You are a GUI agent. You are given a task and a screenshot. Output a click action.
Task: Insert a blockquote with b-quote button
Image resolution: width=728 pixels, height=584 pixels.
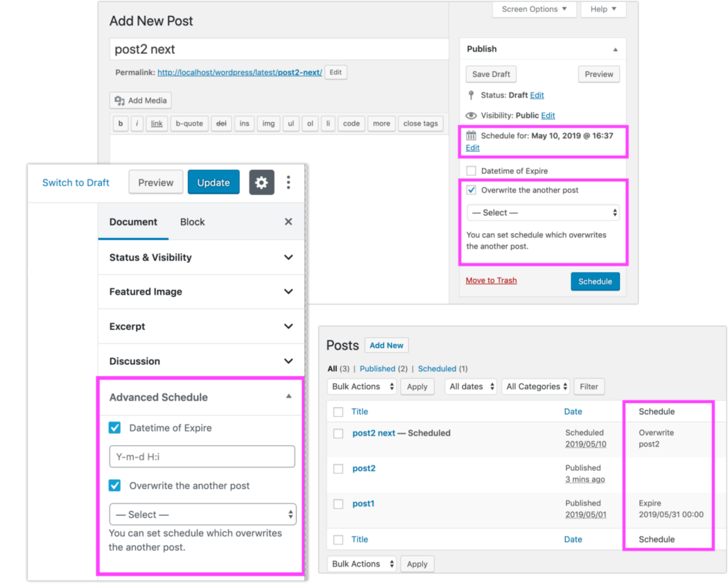189,123
